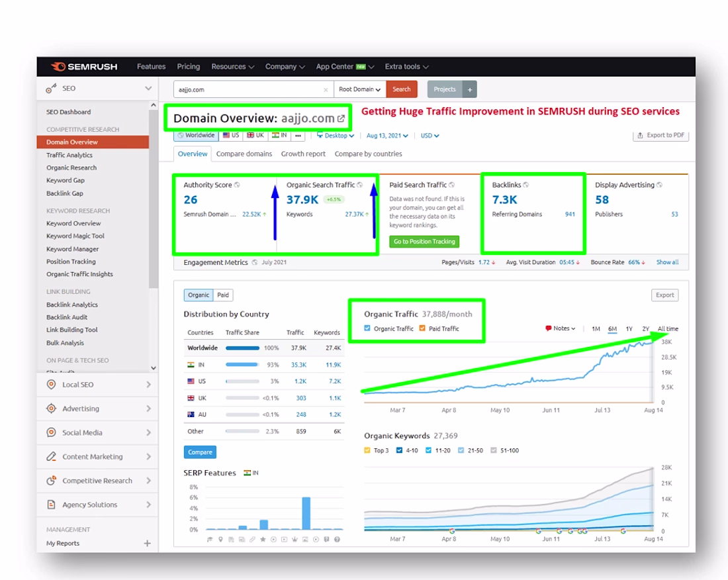Click the Social Media icon
The height and width of the screenshot is (580, 728).
(x=52, y=432)
